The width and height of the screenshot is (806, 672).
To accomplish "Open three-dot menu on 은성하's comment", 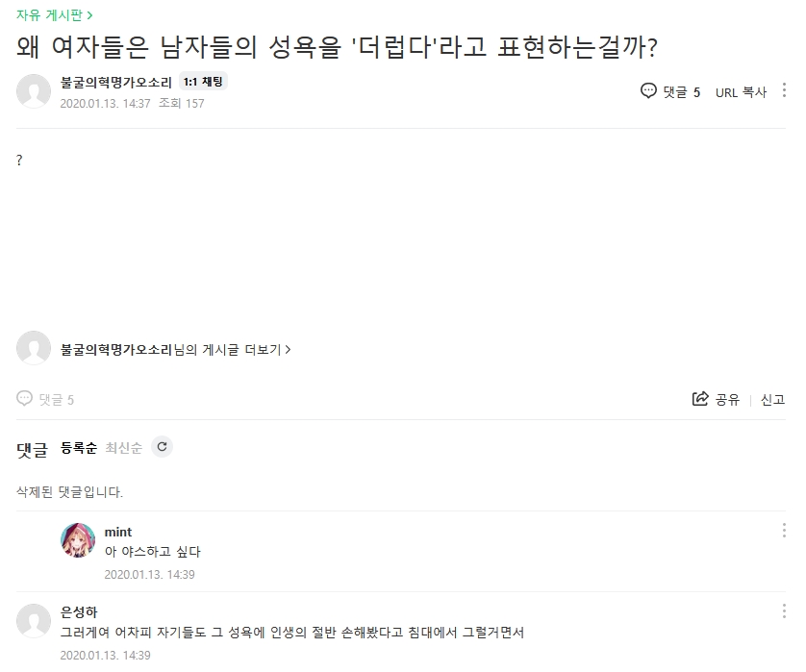I will pos(785,611).
